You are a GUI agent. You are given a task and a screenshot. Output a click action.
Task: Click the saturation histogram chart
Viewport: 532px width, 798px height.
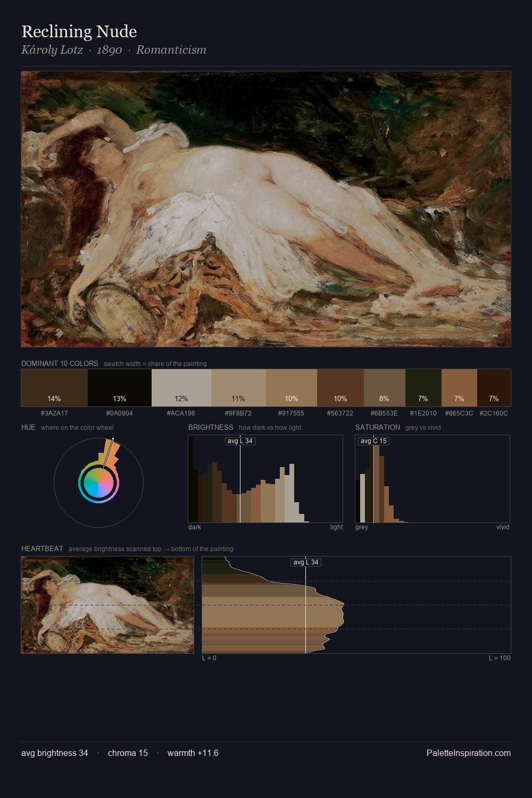[x=433, y=479]
